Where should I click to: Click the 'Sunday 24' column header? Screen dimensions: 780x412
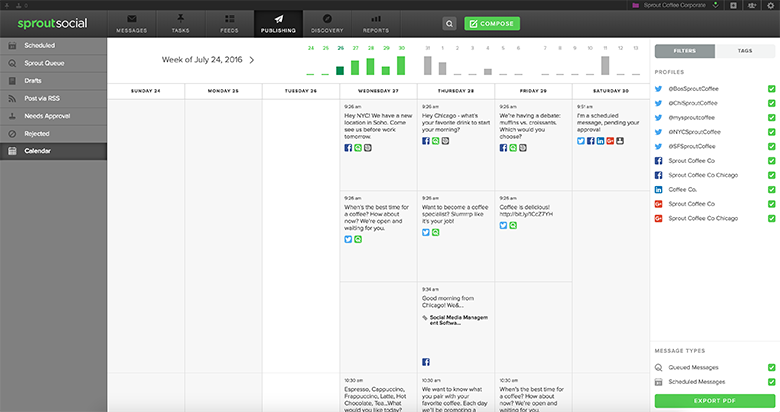point(146,91)
